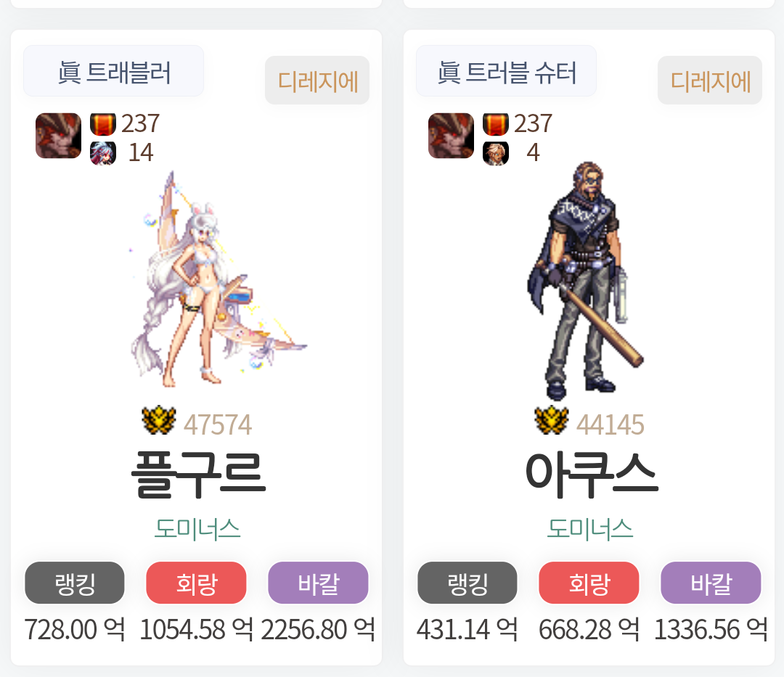Click the white-haired character icon beside 4
This screenshot has width=784, height=677.
pyautogui.click(x=496, y=153)
